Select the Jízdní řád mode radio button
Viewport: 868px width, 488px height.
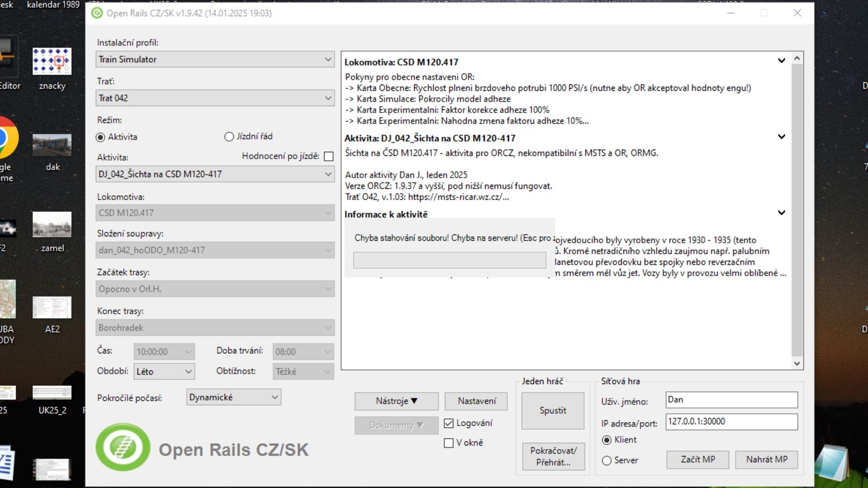pos(229,137)
